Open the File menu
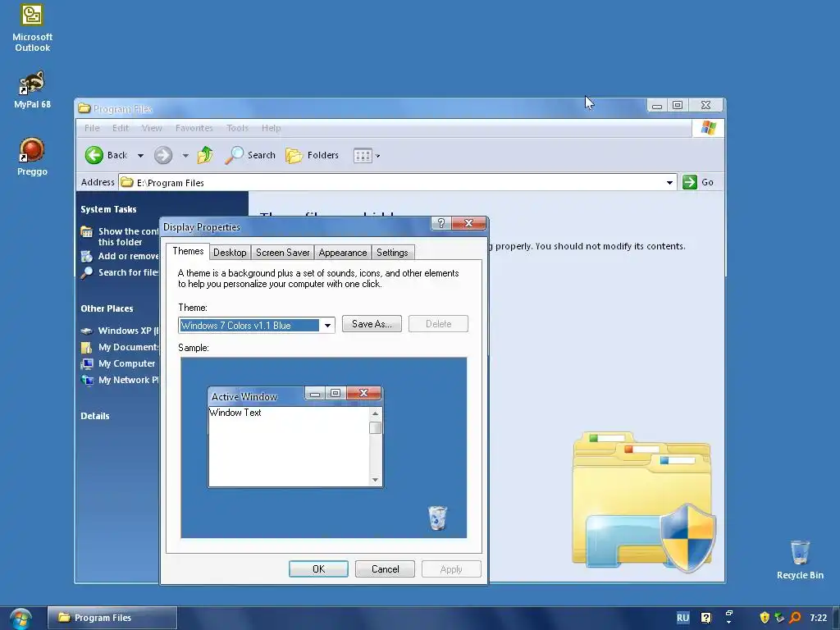Image resolution: width=840 pixels, height=630 pixels. (x=92, y=128)
